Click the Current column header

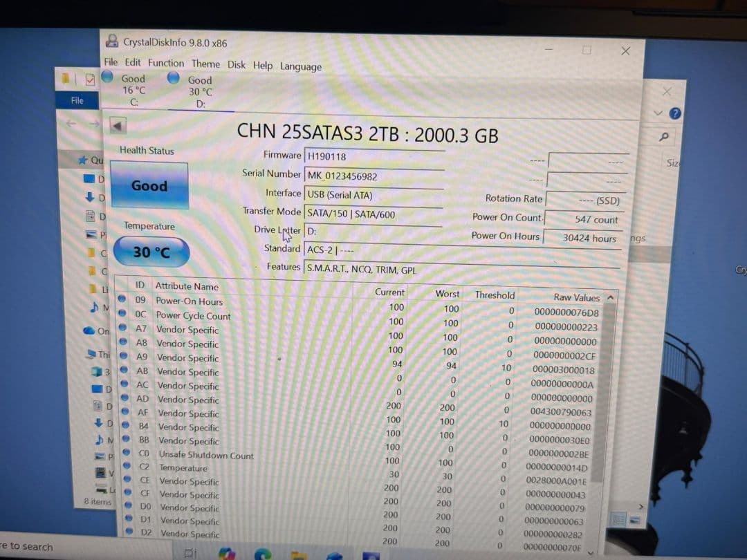pos(389,292)
